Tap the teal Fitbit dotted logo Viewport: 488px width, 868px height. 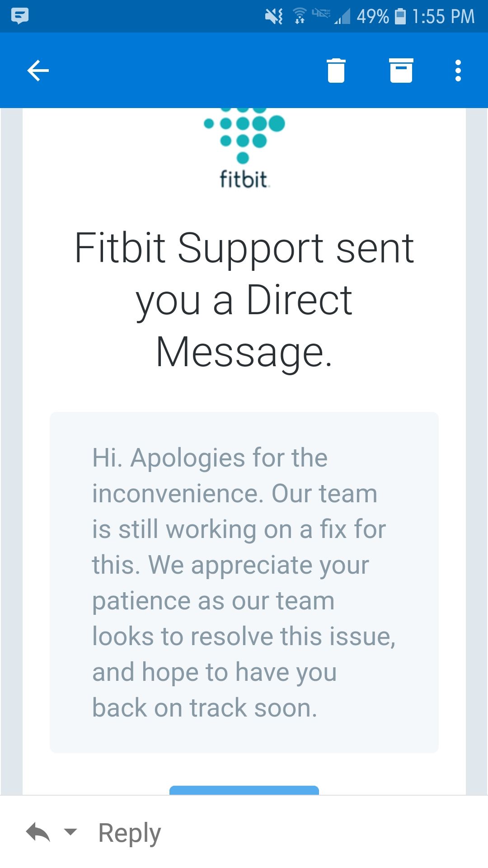(244, 134)
